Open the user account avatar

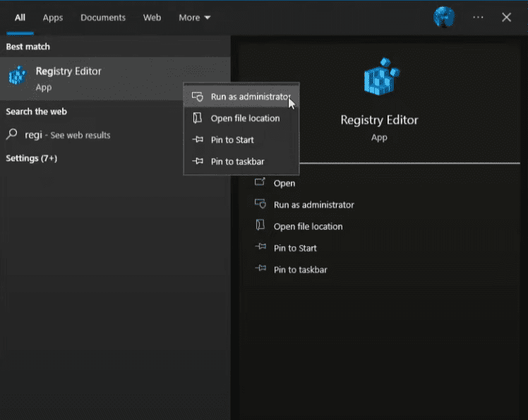444,17
